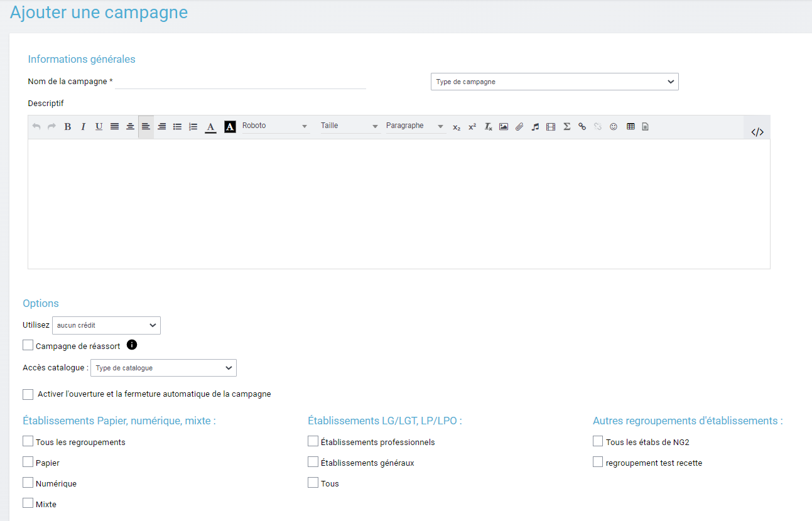Enable automatic campaign opening and closing
Image resolution: width=812 pixels, height=521 pixels.
coord(28,394)
